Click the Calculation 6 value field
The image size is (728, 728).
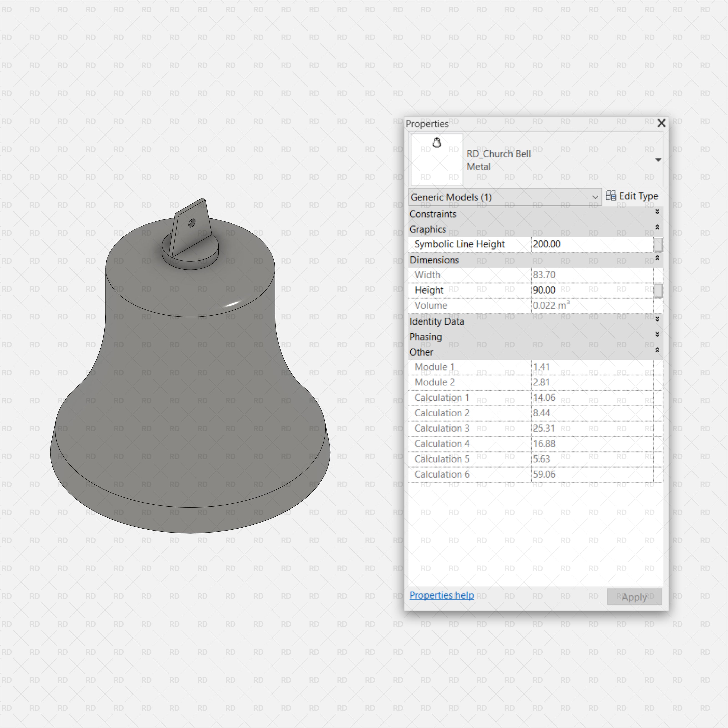pyautogui.click(x=591, y=474)
